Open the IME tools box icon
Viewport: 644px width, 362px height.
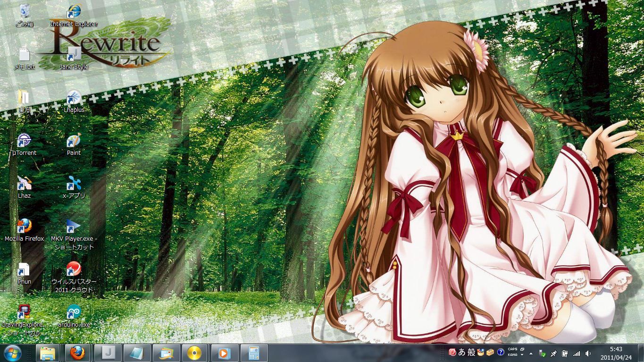(x=490, y=352)
